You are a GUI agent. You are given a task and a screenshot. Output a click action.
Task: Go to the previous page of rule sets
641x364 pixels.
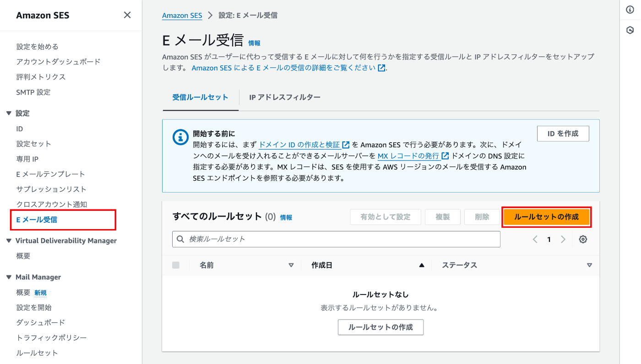(x=535, y=239)
